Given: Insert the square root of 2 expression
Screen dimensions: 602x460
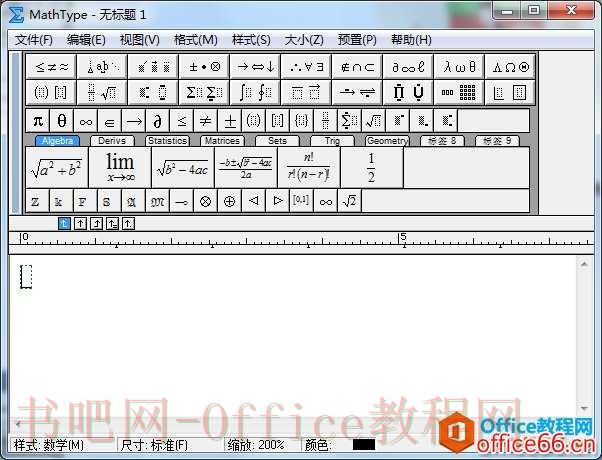Looking at the screenshot, I should click(x=349, y=201).
